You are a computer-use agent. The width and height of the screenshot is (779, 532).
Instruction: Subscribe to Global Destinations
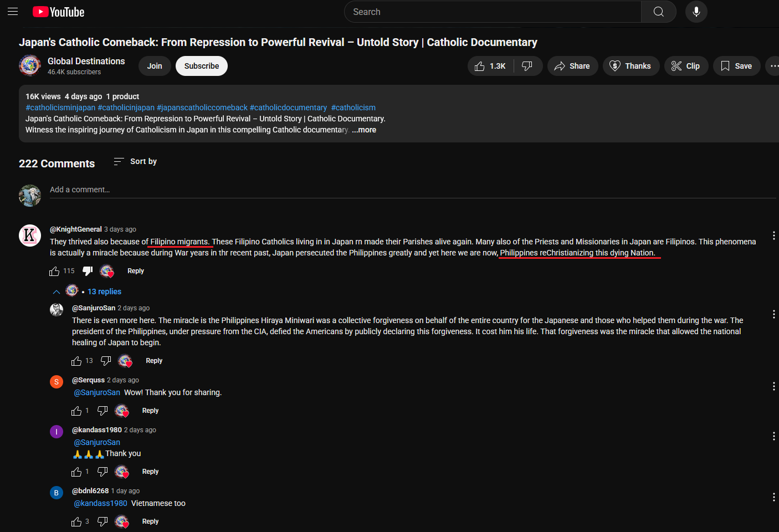[202, 66]
